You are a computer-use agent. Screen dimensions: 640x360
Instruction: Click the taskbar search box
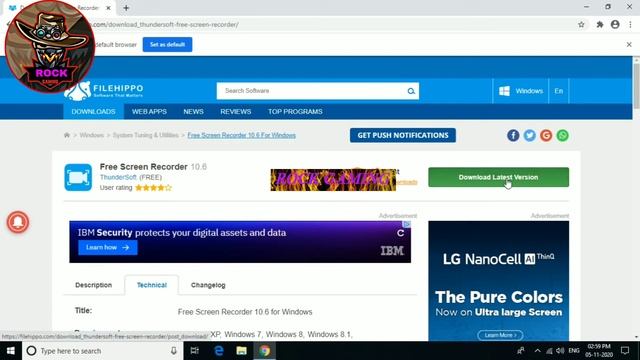(102, 351)
